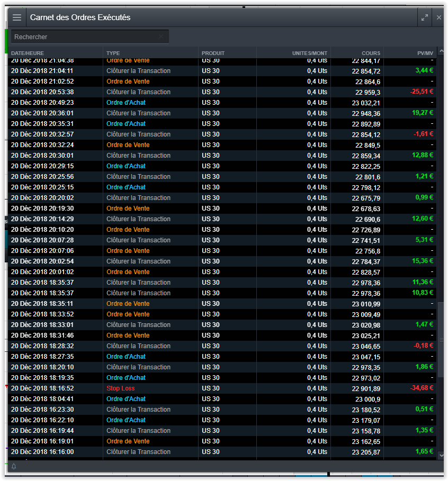The height and width of the screenshot is (481, 448).
Task: Sort by the PV/MV column header
Action: pos(425,53)
